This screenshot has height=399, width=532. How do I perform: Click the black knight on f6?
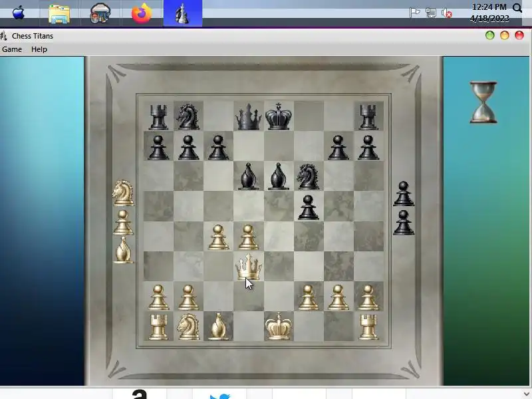pos(308,176)
